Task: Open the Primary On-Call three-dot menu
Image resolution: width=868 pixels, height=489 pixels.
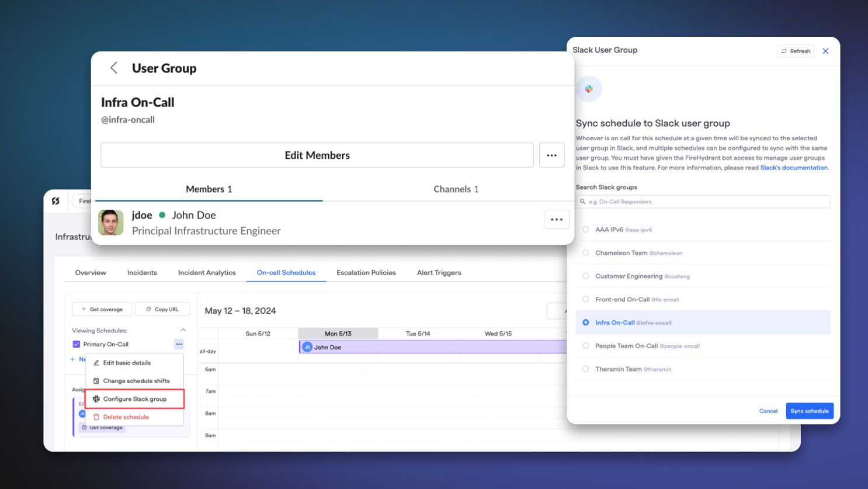Action: tap(179, 344)
